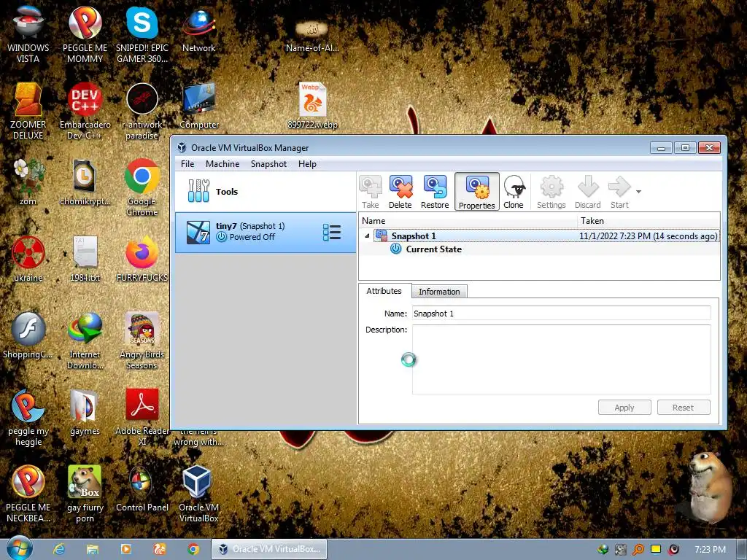Select the Tools entry in sidebar
Image resolution: width=747 pixels, height=560 pixels.
[266, 192]
